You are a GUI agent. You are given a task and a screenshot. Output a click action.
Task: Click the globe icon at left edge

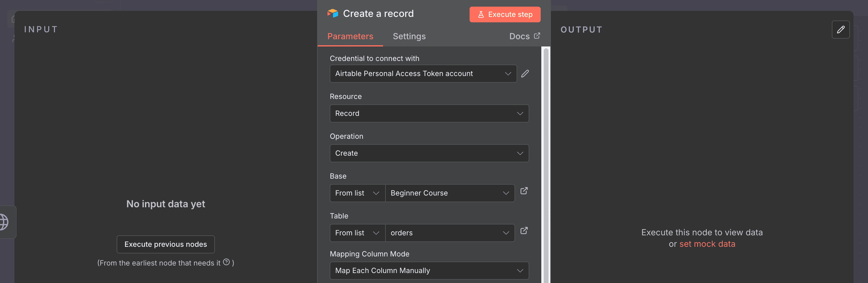point(3,222)
